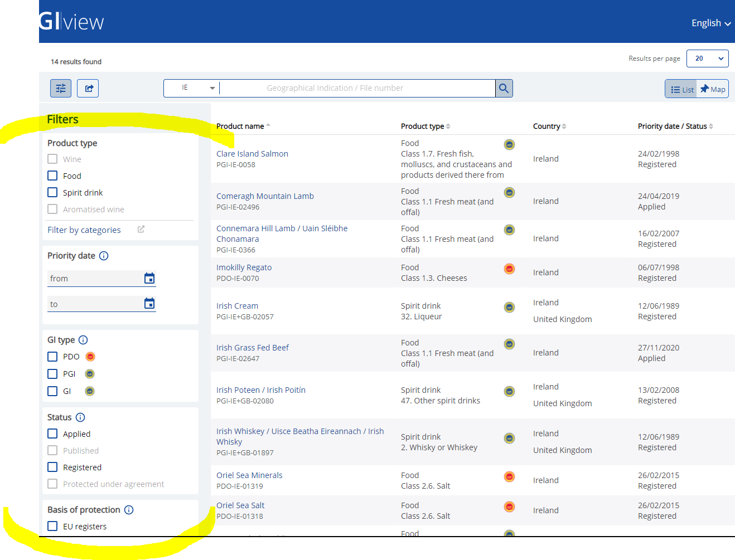Enable the PDO GI type checkbox
Image resolution: width=735 pixels, height=560 pixels.
pos(52,357)
